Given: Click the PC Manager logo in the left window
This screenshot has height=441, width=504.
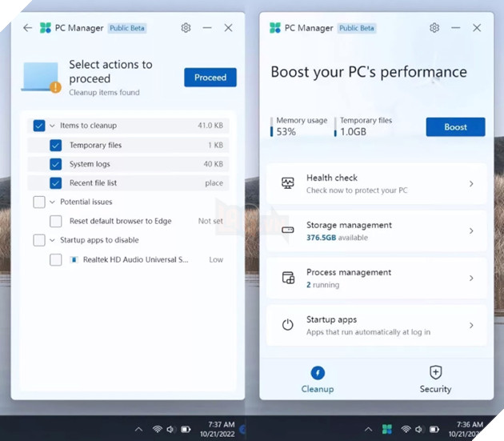Looking at the screenshot, I should click(x=46, y=28).
